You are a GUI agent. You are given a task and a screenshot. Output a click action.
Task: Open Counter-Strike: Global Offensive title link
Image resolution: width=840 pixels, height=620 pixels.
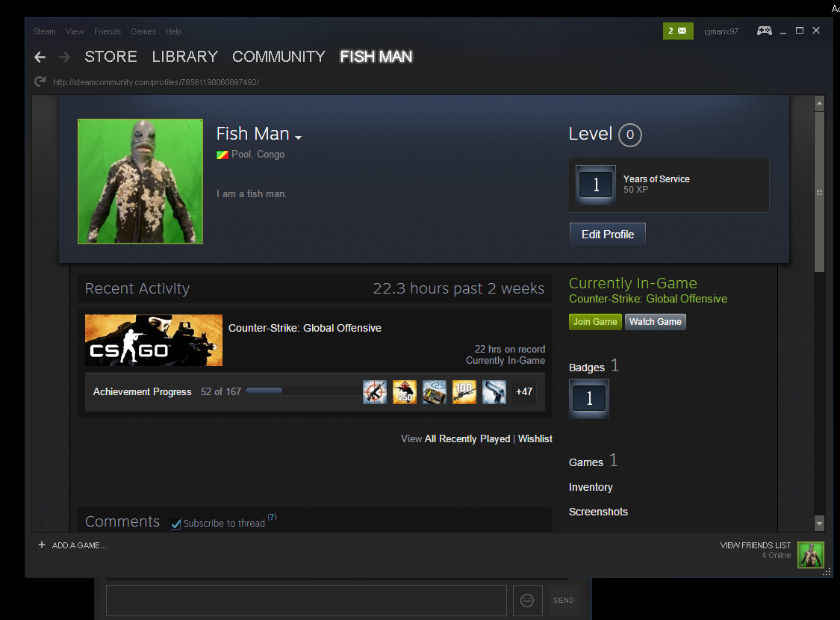click(305, 328)
